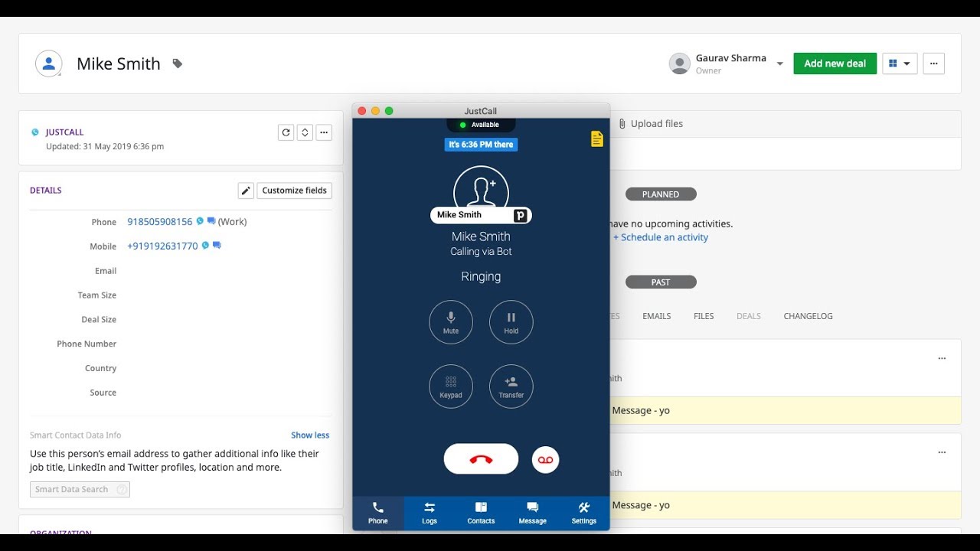Send the call to voicemail
This screenshot has width=980, height=551.
[545, 459]
